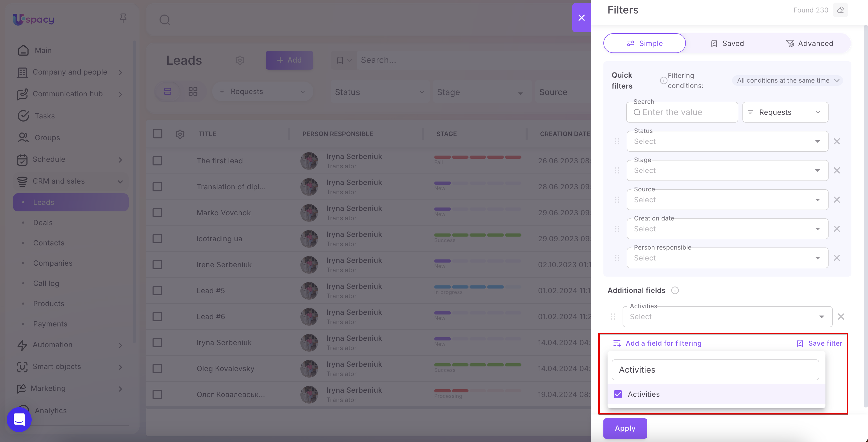The image size is (868, 442).
Task: Remove the Status filter field
Action: point(837,141)
